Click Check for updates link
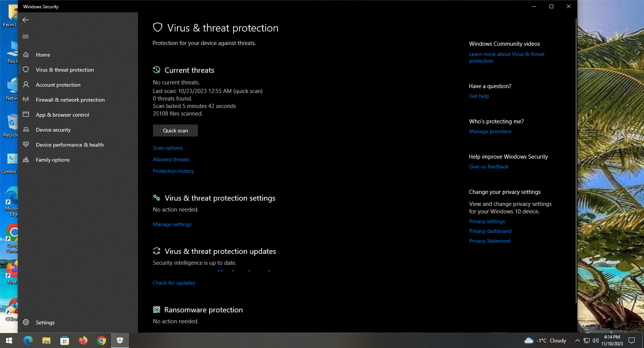Viewport: 644px width, 348px height. (x=174, y=283)
